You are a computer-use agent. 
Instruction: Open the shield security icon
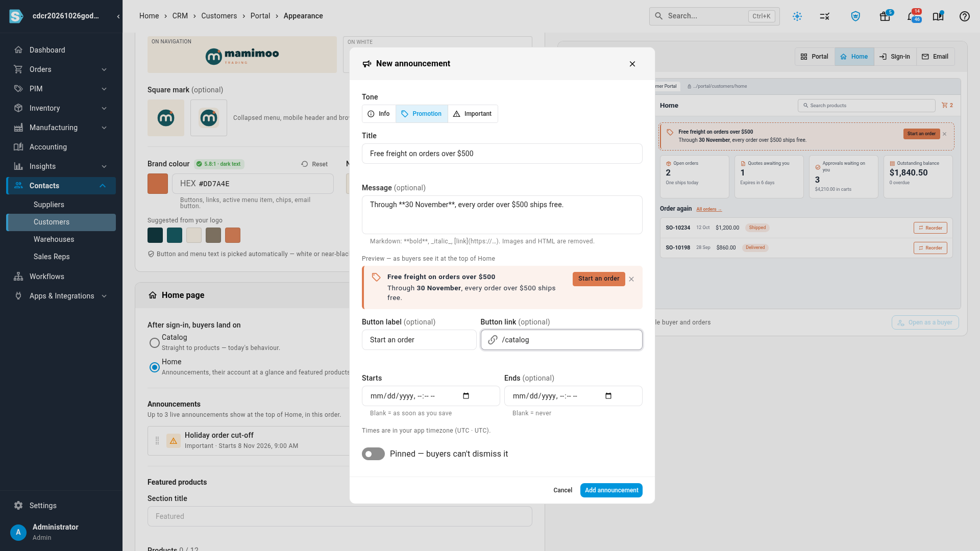855,16
